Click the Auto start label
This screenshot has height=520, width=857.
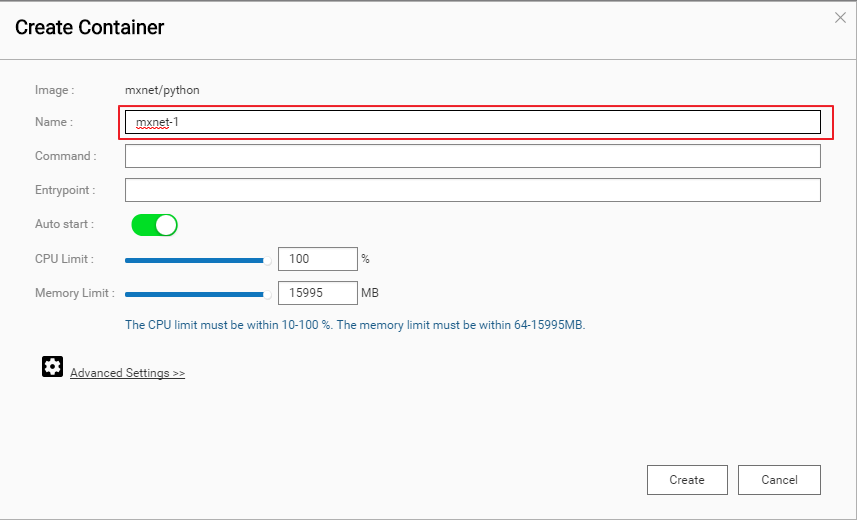tap(64, 225)
